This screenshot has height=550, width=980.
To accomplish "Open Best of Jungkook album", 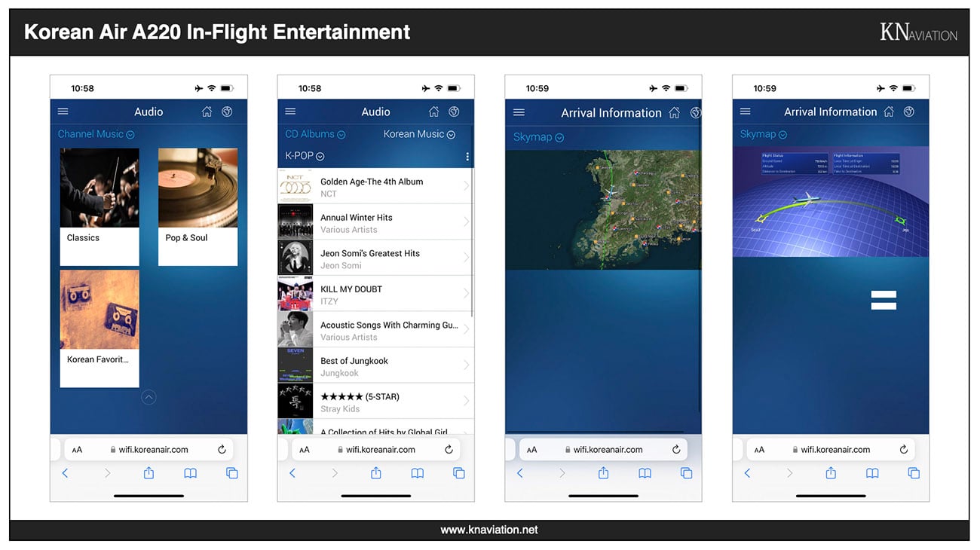I will click(375, 365).
